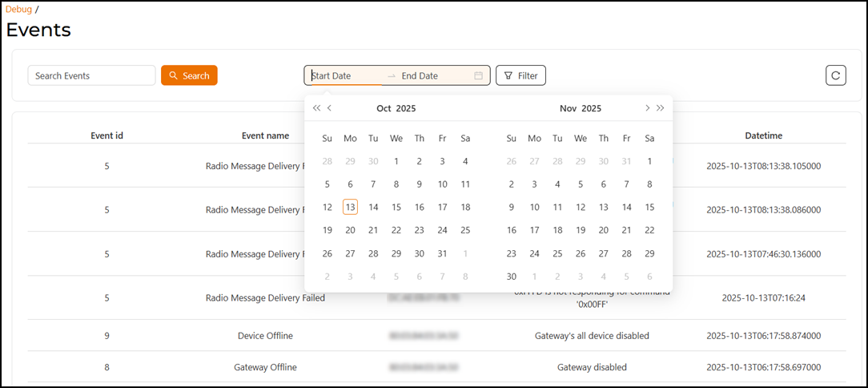Select October 31 in the left calendar
This screenshot has width=868, height=388.
[x=442, y=253]
